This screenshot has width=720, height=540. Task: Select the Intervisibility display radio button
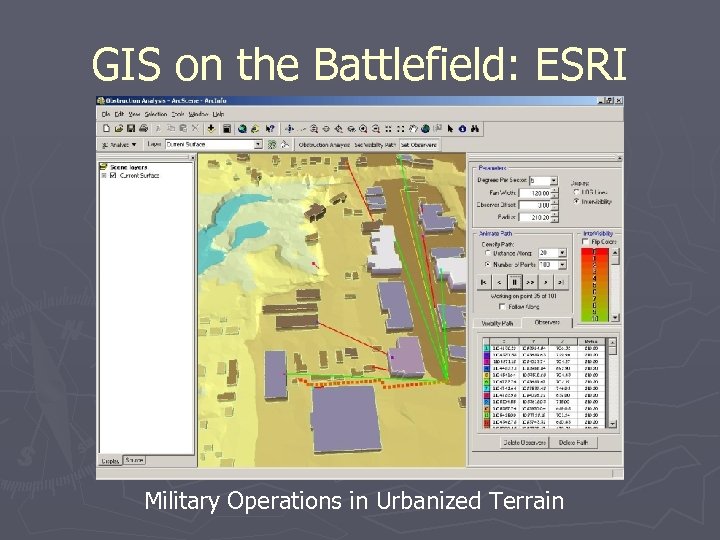click(x=576, y=202)
